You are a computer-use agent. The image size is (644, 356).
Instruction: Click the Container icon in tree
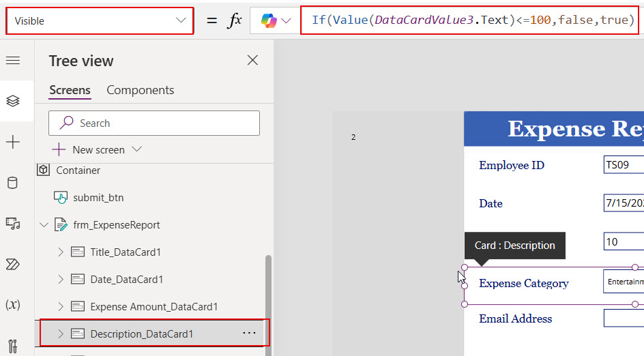pyautogui.click(x=43, y=170)
